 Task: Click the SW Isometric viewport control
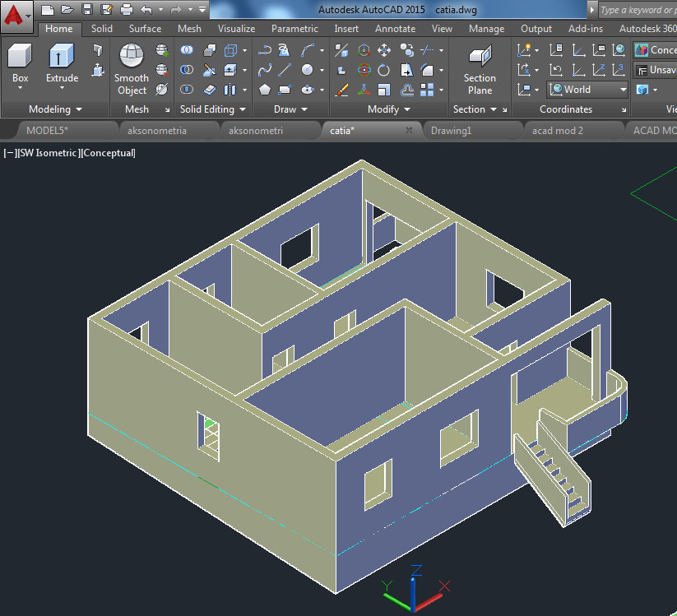[48, 153]
